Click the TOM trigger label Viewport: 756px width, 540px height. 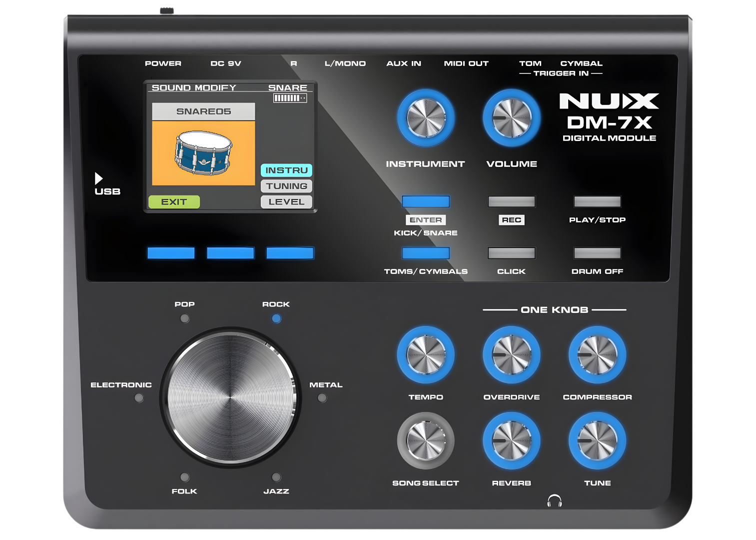(x=530, y=63)
